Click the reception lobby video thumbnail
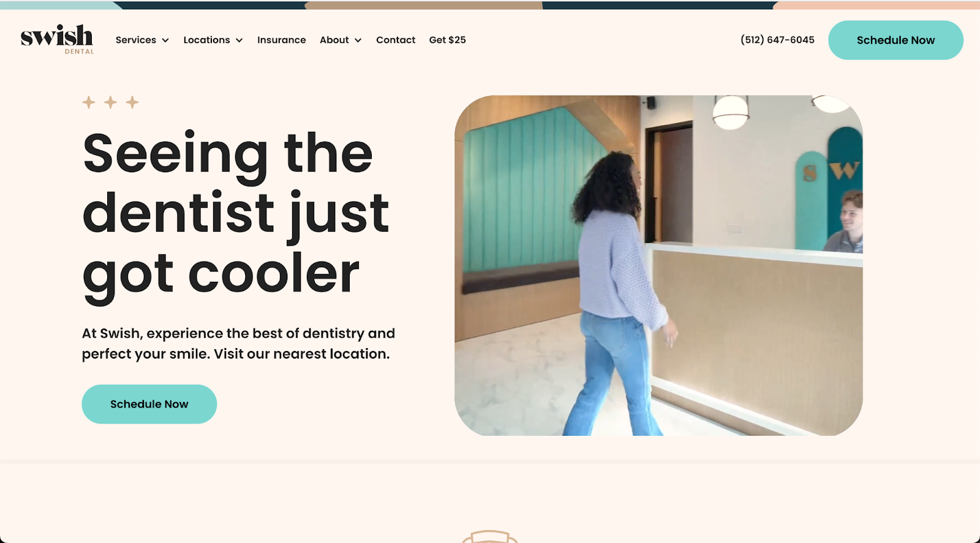The image size is (980, 543). [x=658, y=265]
